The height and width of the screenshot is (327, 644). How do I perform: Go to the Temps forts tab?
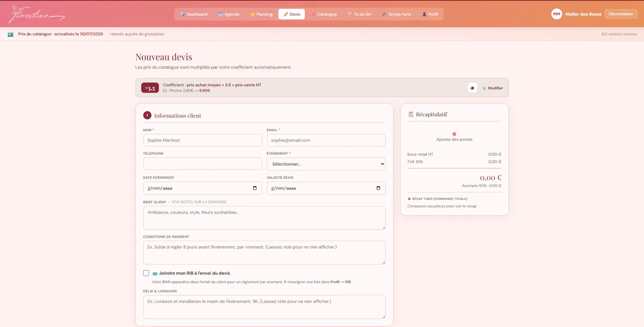(397, 14)
